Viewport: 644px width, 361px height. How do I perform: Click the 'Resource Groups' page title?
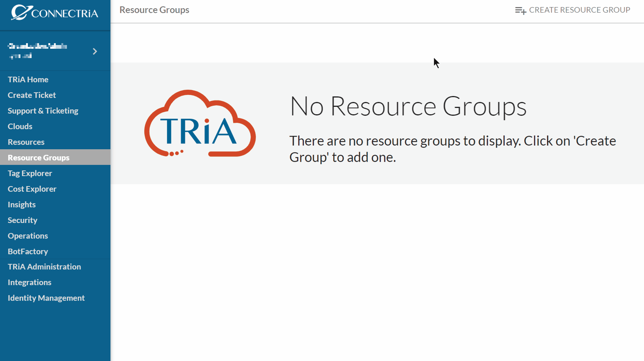[x=154, y=10]
